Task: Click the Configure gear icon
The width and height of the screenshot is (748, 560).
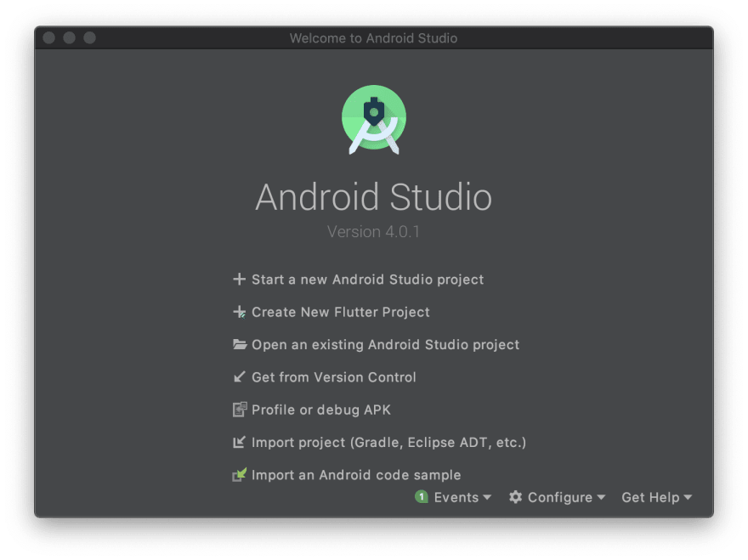Action: [x=515, y=497]
